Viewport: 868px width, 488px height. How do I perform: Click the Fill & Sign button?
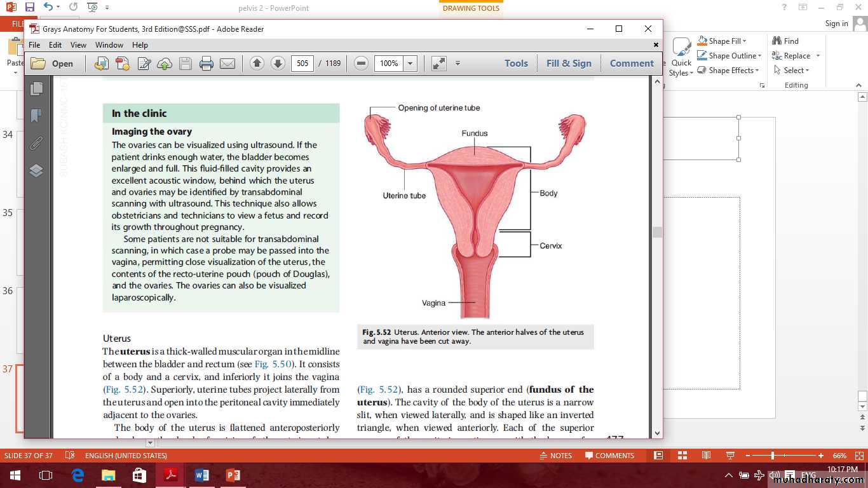tap(569, 64)
